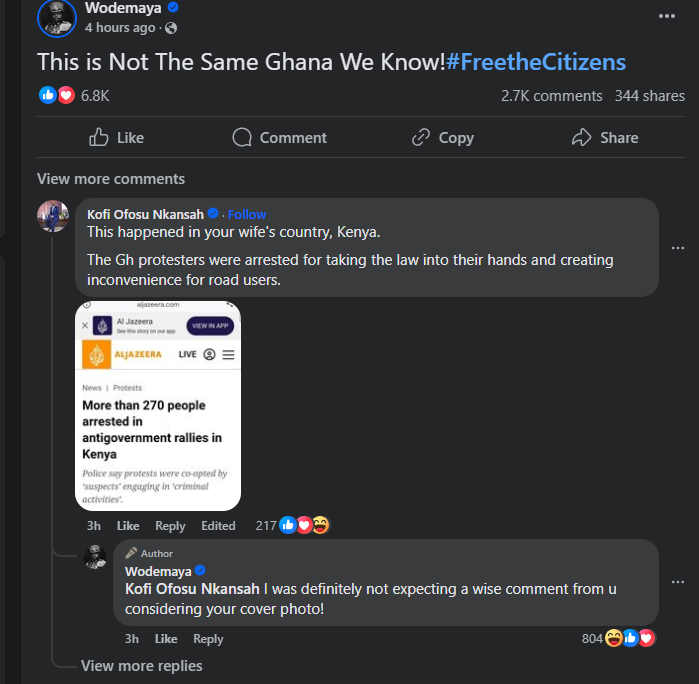
Task: Open the 2.7K comments count
Action: click(x=551, y=96)
